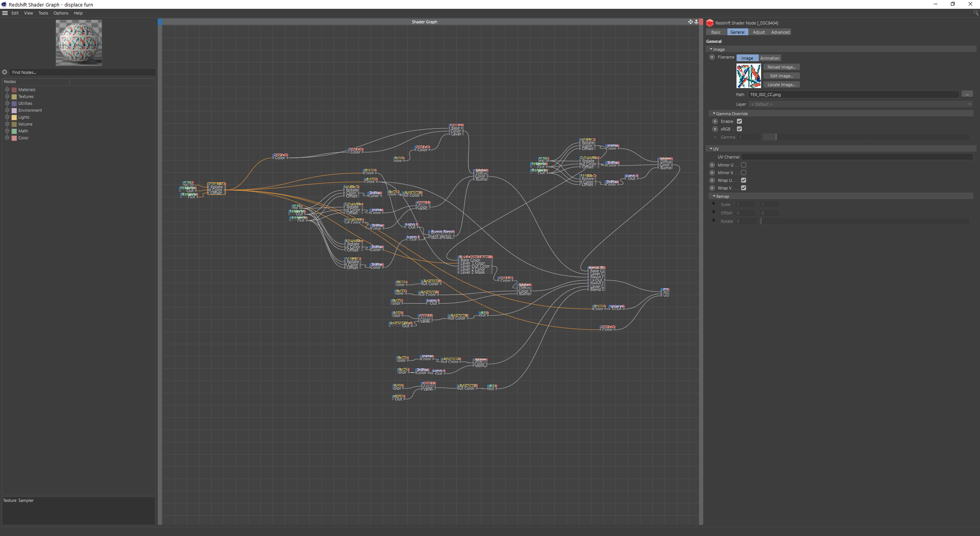Click the material preview sphere thumbnail
This screenshot has width=980, height=536.
79,43
